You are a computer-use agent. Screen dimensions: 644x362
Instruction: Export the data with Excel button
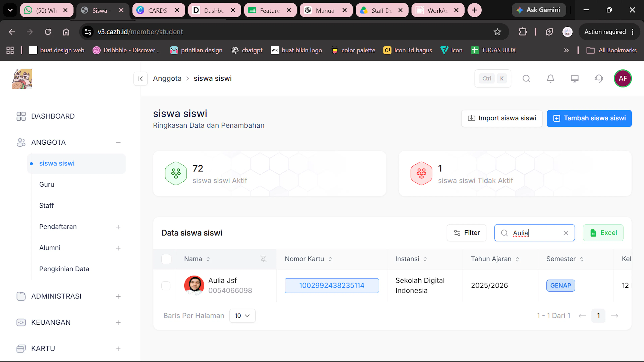click(603, 233)
